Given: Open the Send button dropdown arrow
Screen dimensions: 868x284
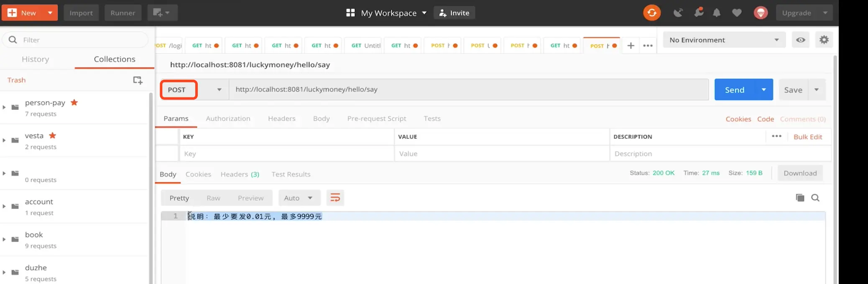Looking at the screenshot, I should tap(764, 90).
